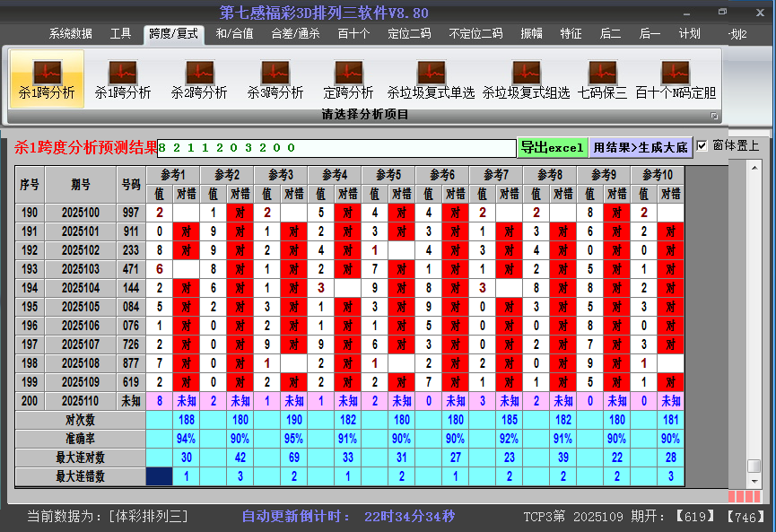Switch to the 跨度/复式 tab
The width and height of the screenshot is (776, 532).
coord(174,34)
